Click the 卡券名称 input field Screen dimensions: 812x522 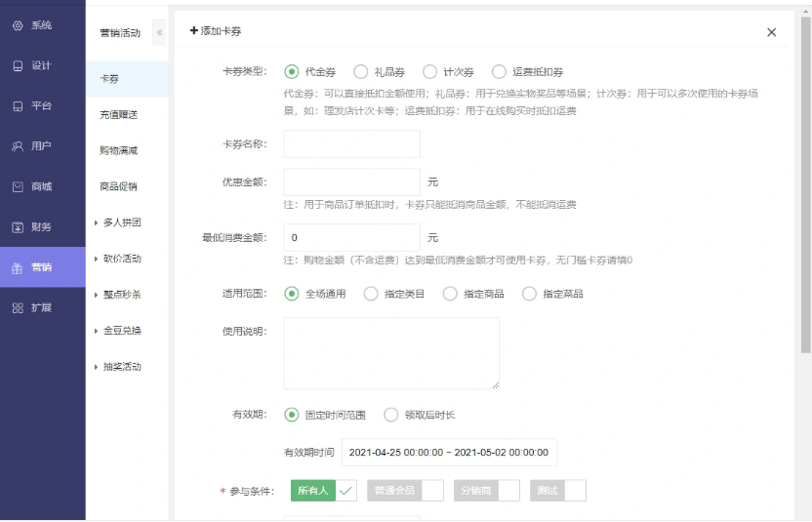click(351, 144)
